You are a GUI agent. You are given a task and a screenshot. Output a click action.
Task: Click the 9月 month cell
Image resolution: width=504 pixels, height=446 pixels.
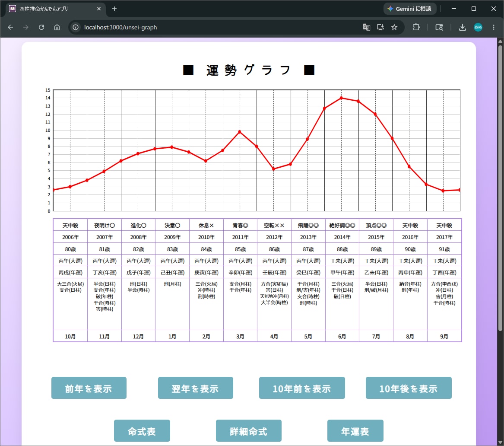point(444,336)
